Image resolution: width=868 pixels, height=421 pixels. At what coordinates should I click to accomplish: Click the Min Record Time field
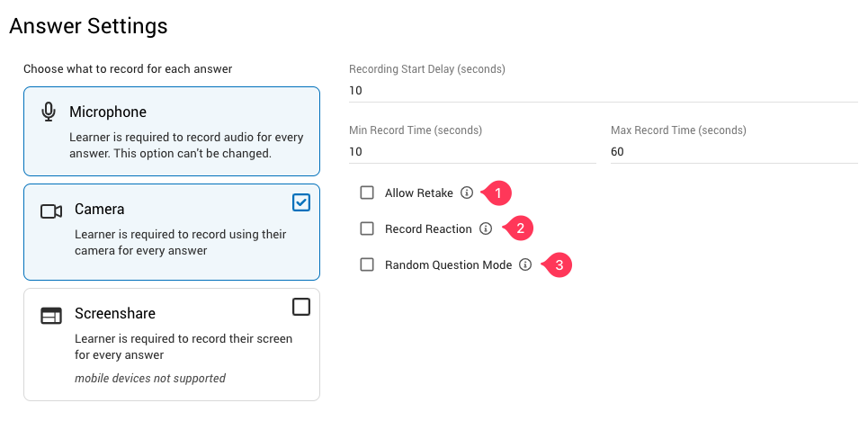click(x=472, y=152)
